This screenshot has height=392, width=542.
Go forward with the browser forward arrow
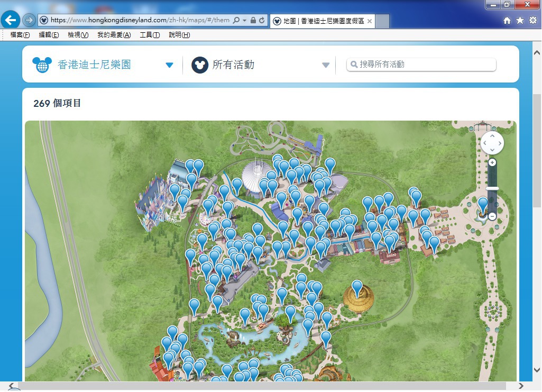coord(29,21)
